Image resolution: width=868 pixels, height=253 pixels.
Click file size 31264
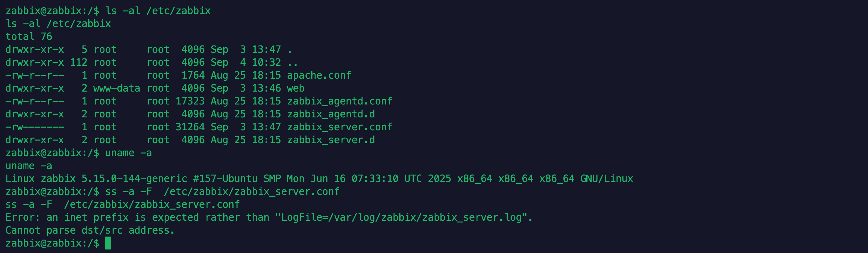tap(190, 127)
